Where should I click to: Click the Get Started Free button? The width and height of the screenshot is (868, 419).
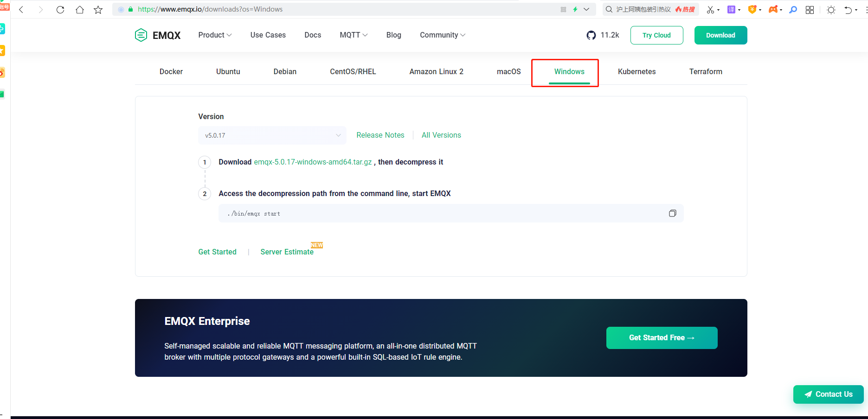[x=662, y=338]
